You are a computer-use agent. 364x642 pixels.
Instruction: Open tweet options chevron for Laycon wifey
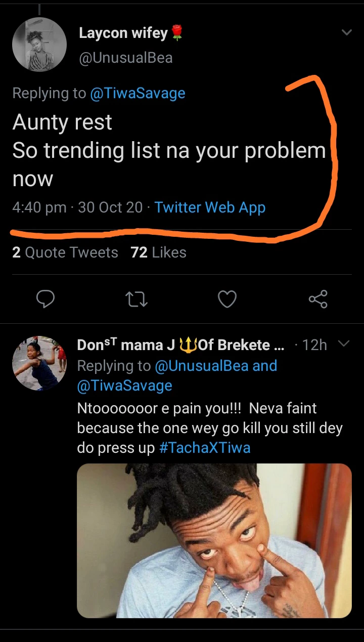346,33
